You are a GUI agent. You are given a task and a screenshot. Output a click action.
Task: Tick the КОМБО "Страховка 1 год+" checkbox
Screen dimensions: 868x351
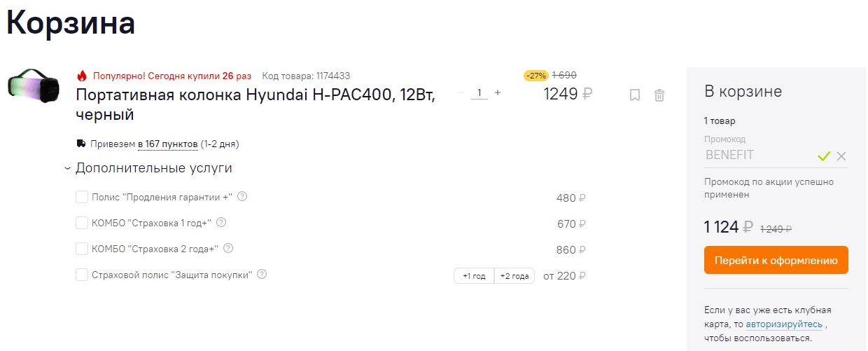[x=82, y=223]
